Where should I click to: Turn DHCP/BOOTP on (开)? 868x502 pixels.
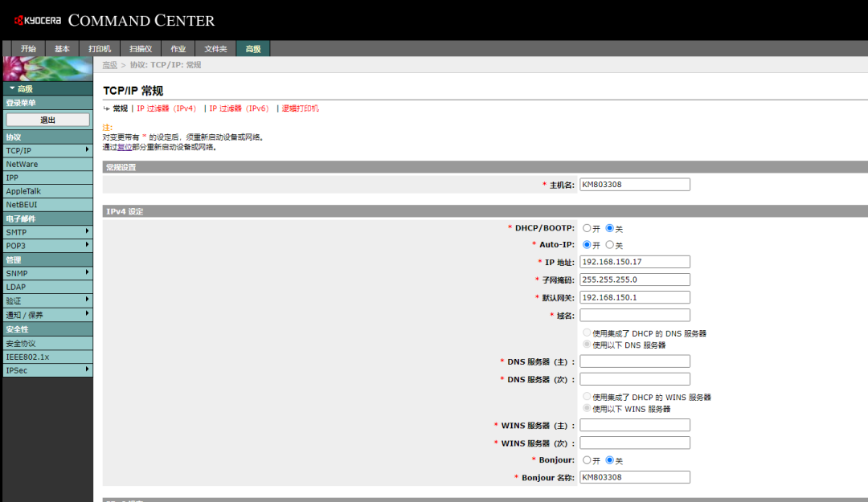coord(586,228)
